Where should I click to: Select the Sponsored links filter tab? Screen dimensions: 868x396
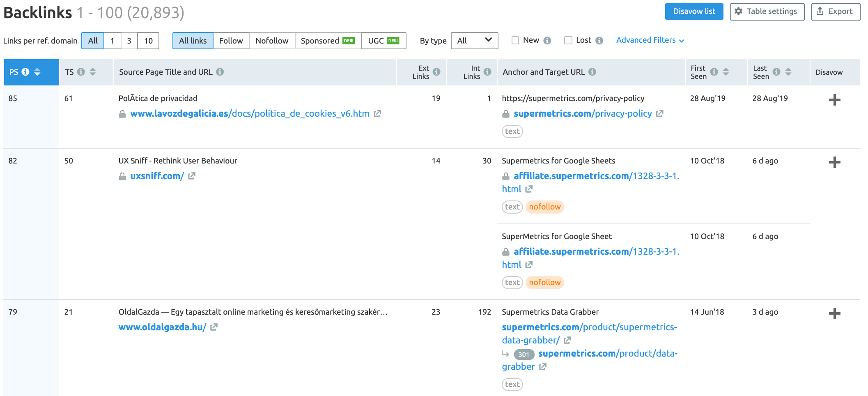(328, 41)
